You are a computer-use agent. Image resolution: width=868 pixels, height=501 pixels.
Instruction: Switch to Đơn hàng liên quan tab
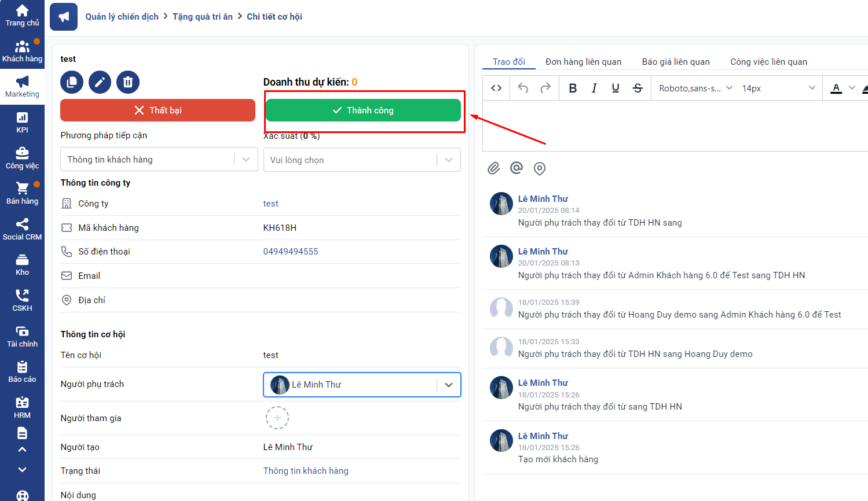[583, 62]
